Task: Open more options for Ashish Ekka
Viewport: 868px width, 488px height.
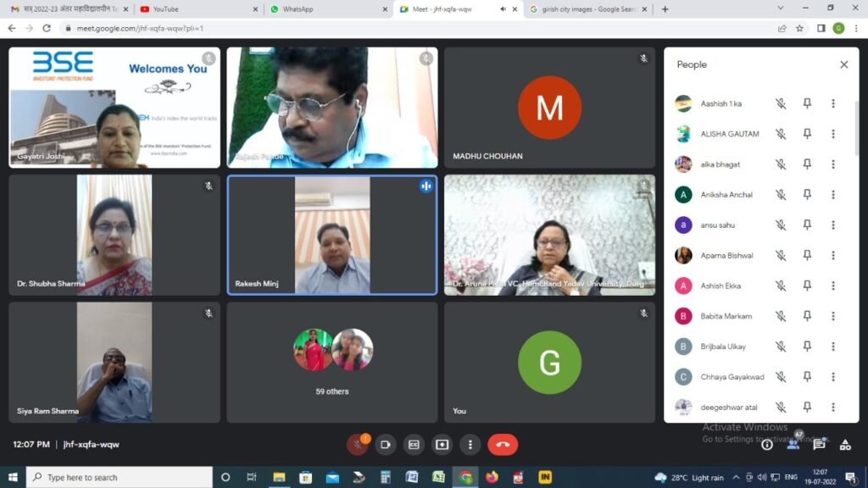Action: coord(833,286)
